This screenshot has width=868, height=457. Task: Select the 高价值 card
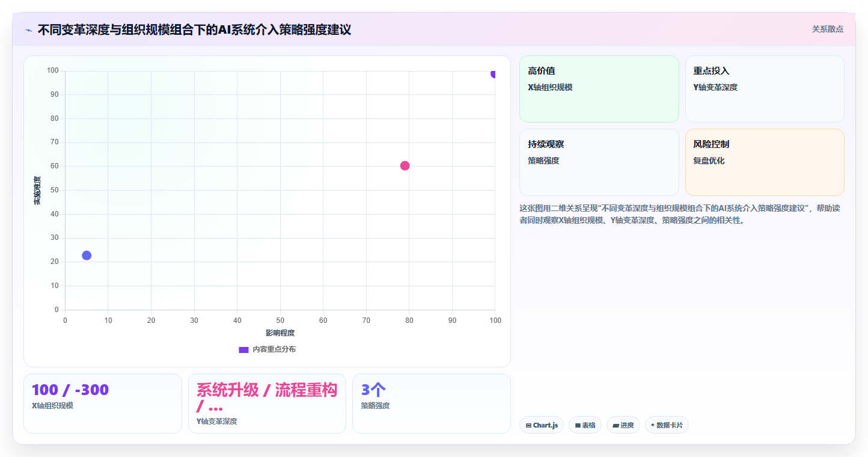(599, 89)
